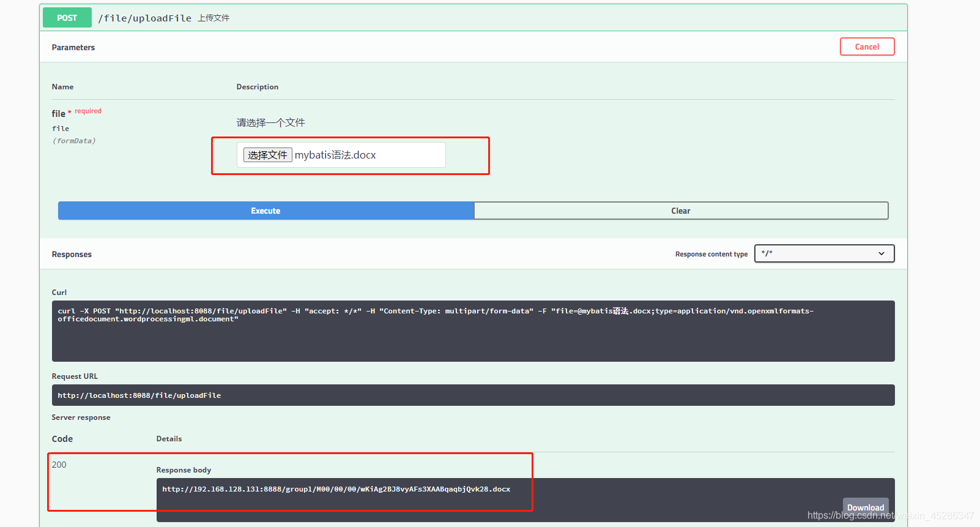The height and width of the screenshot is (527, 980).
Task: Click the Name column header
Action: 62,87
